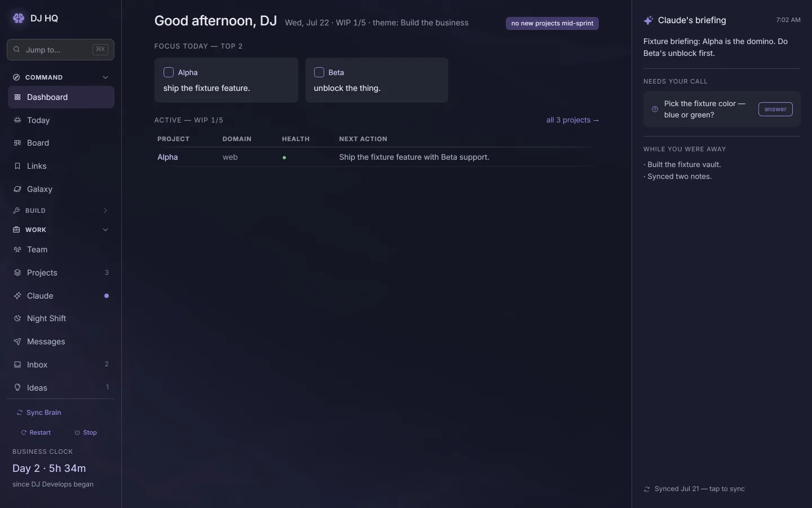Click the sync icon beside Synced Jul 21
This screenshot has height=508, width=812.
point(647,489)
